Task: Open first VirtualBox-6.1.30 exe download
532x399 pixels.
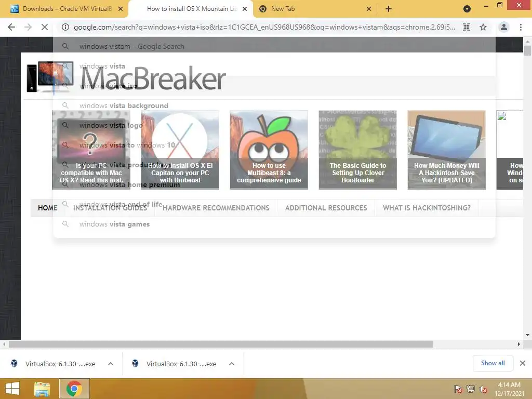Action: pos(54,364)
